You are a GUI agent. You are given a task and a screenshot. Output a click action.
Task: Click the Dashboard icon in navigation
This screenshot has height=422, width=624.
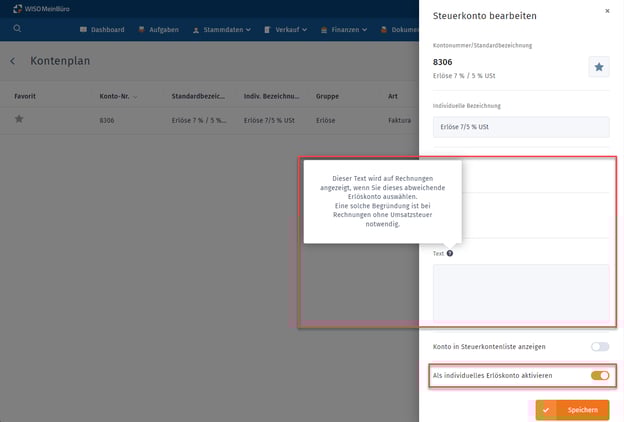click(x=84, y=30)
